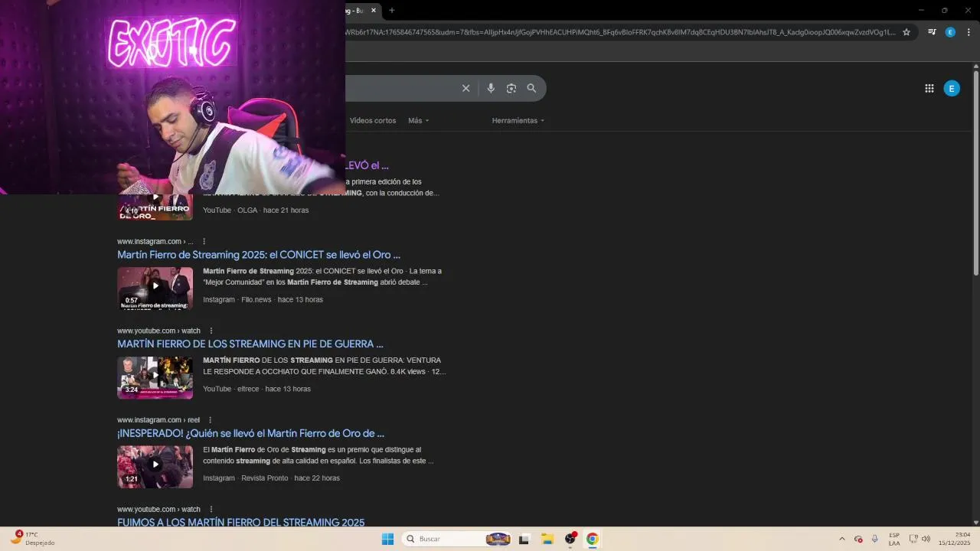Switch to Chrome on the taskbar
This screenshot has height=551, width=980.
(592, 539)
